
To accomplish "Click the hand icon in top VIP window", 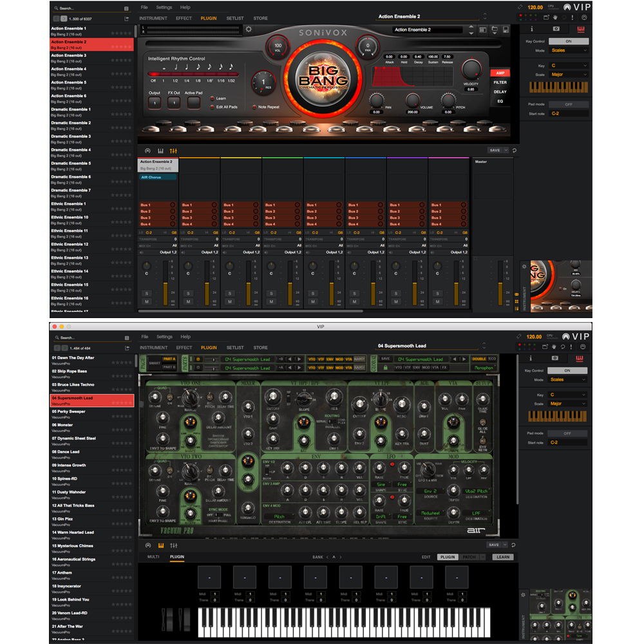I will (555, 17).
